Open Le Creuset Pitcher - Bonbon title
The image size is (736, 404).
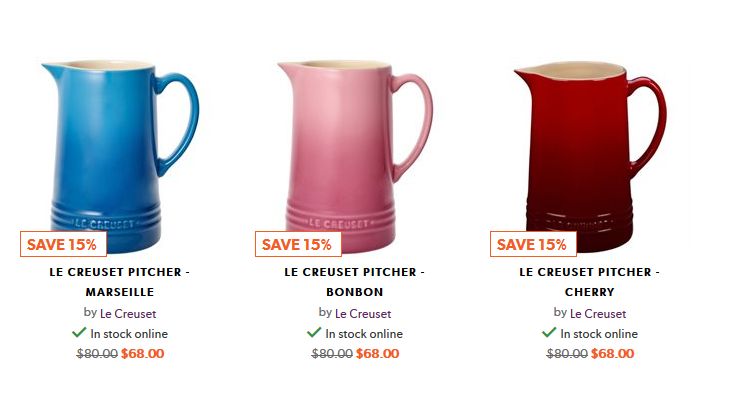(x=354, y=282)
